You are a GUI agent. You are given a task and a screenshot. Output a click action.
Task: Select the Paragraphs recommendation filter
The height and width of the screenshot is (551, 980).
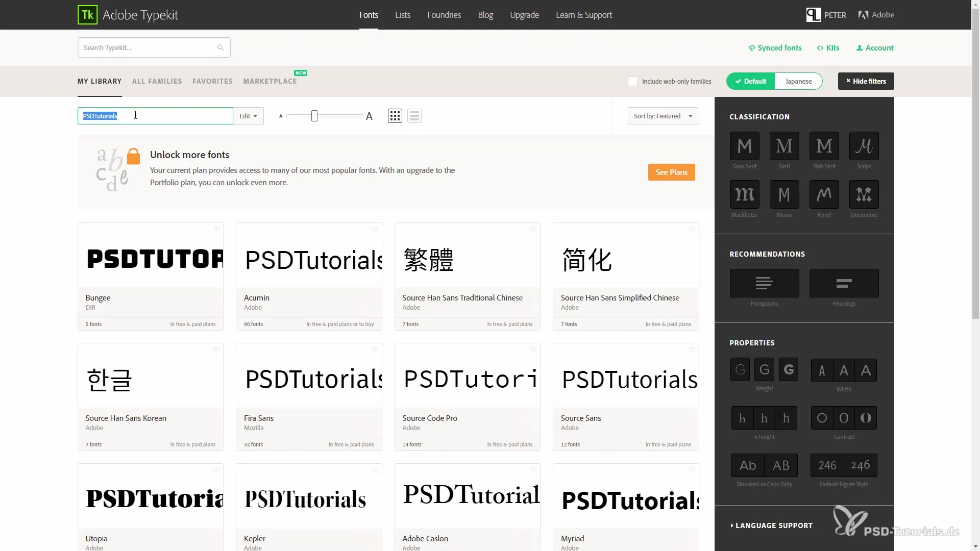coord(764,283)
